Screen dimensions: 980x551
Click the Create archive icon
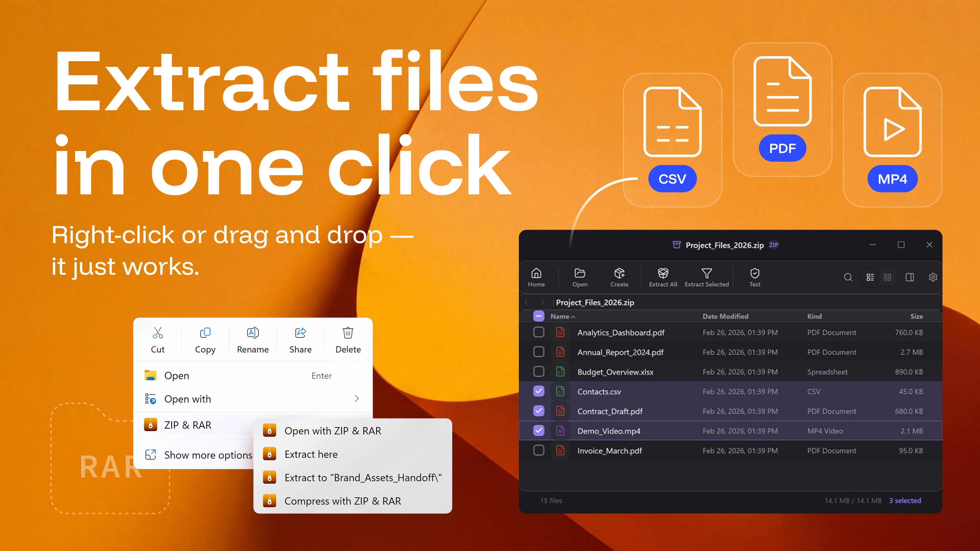(x=619, y=273)
